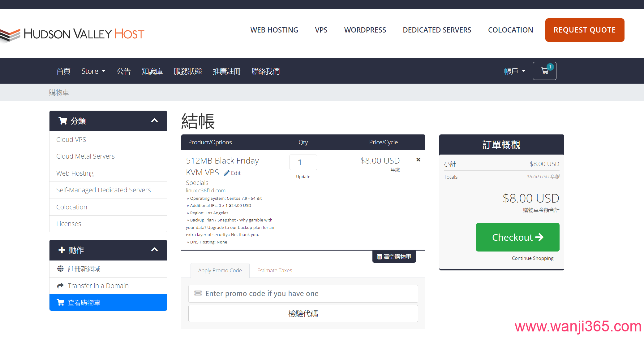Image resolution: width=644 pixels, height=337 pixels.
Task: Click the cart icon beside 分類 heading
Action: point(63,121)
